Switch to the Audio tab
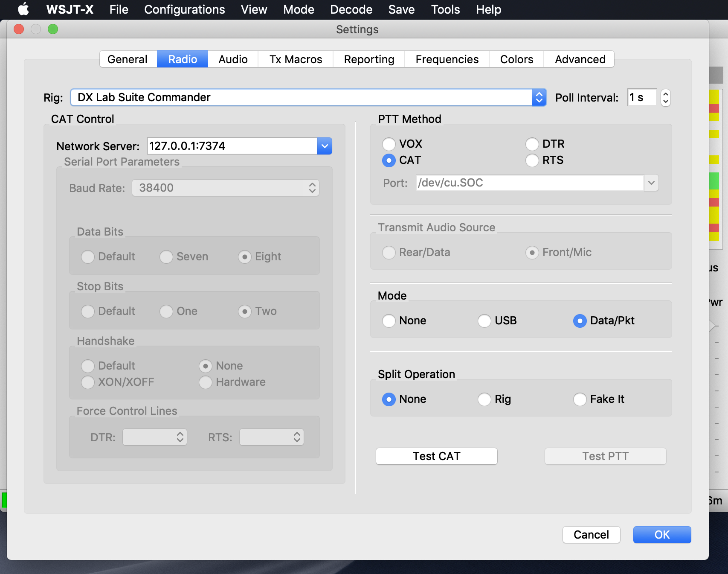 pos(233,59)
